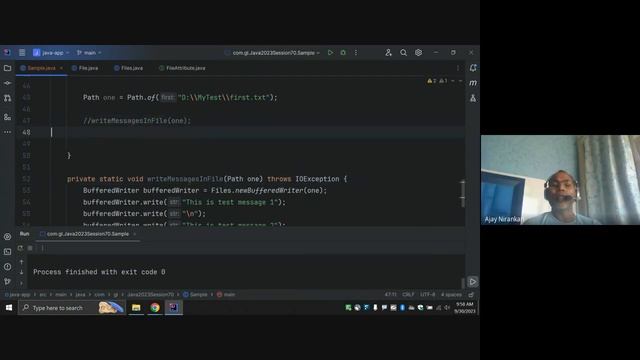Start debugging with the bug icon

click(x=343, y=53)
